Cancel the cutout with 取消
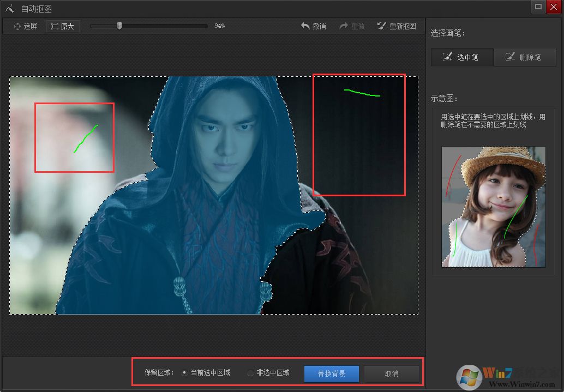 tap(391, 373)
